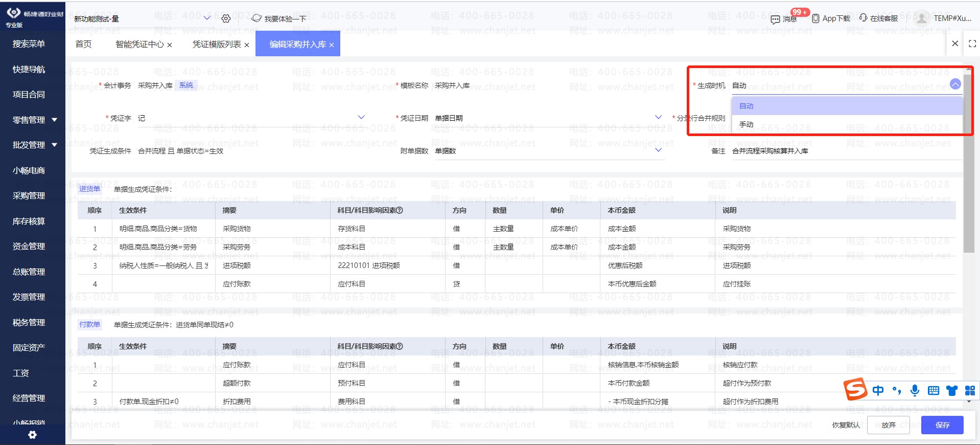This screenshot has width=980, height=445.
Task: Click the 保存 button
Action: click(x=942, y=425)
